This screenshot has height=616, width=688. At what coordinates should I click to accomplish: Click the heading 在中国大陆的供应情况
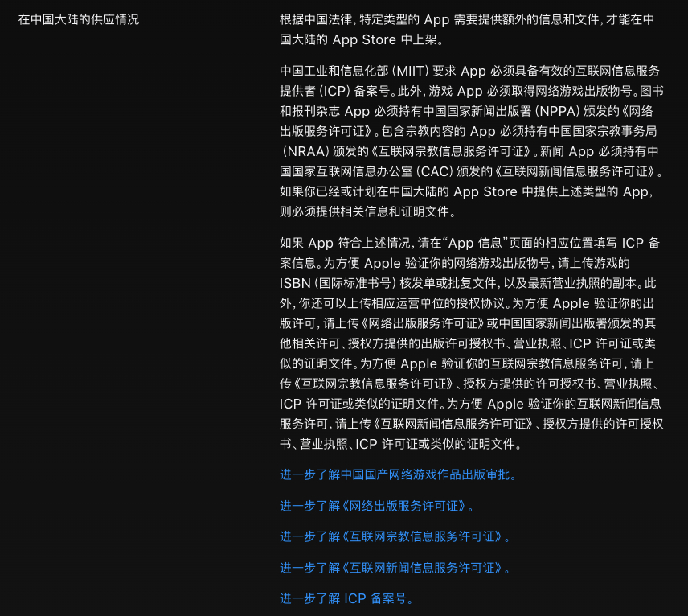click(79, 19)
